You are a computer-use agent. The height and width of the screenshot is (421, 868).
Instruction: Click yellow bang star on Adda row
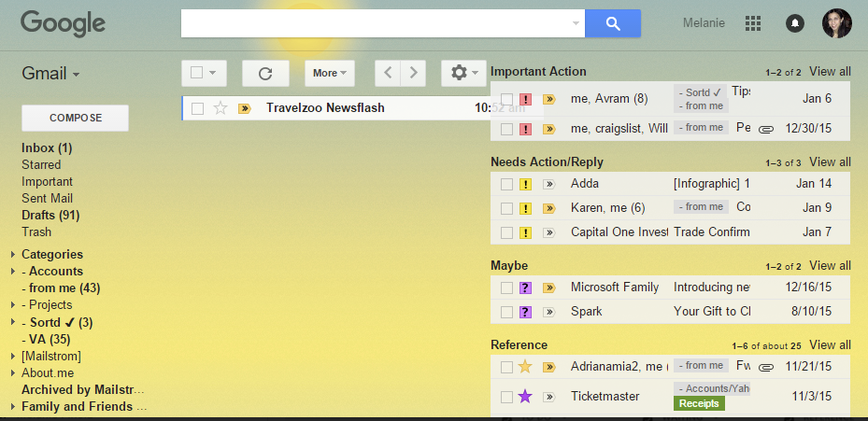tap(525, 184)
